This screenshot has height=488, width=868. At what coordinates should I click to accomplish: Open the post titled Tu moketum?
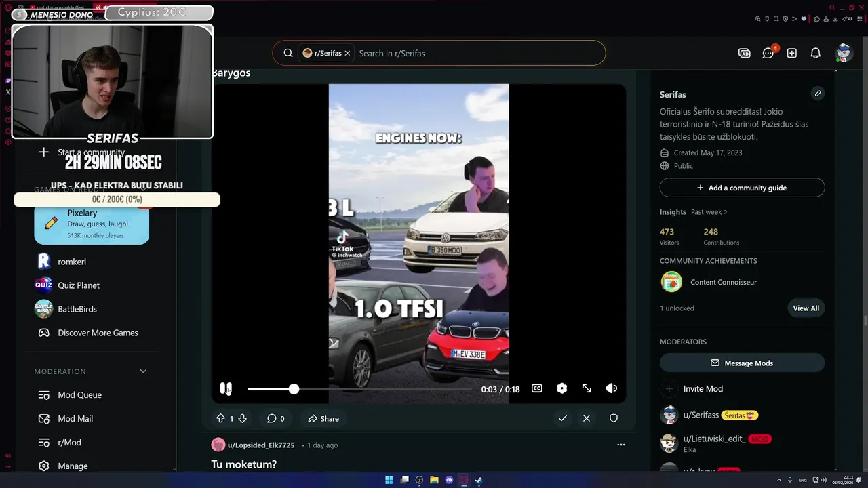pyautogui.click(x=244, y=464)
